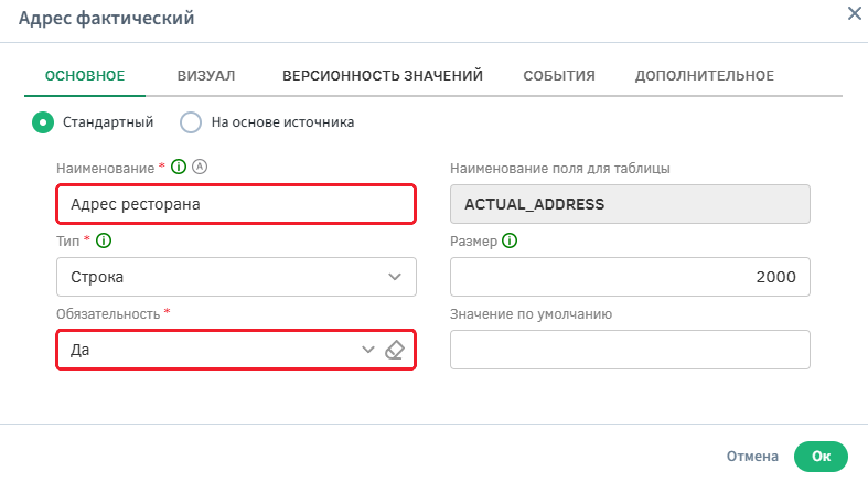The height and width of the screenshot is (482, 868).
Task: Select the На основе источника radio option
Action: (191, 122)
